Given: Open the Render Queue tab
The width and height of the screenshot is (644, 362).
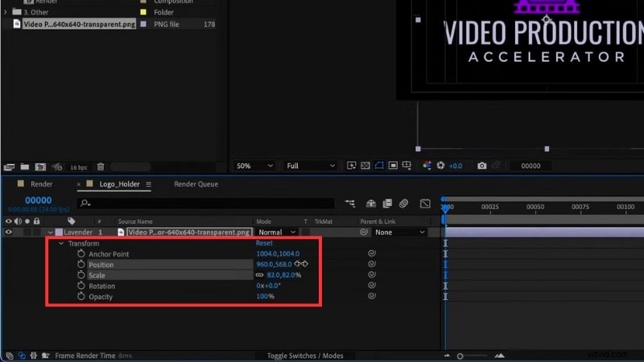Looking at the screenshot, I should 196,184.
